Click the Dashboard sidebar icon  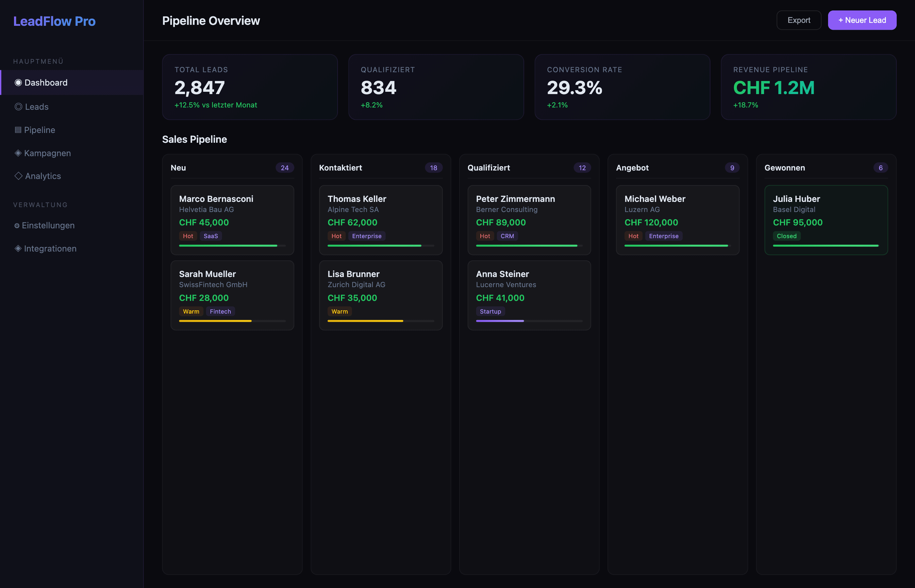click(x=18, y=82)
